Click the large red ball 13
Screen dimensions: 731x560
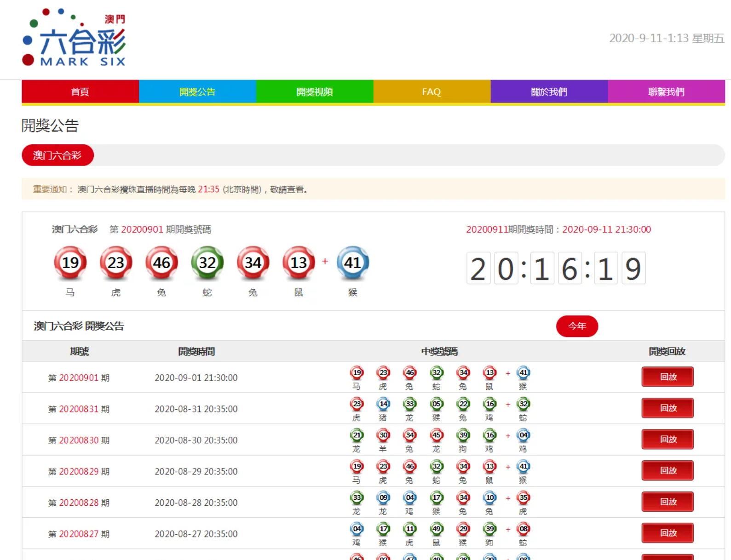299,263
